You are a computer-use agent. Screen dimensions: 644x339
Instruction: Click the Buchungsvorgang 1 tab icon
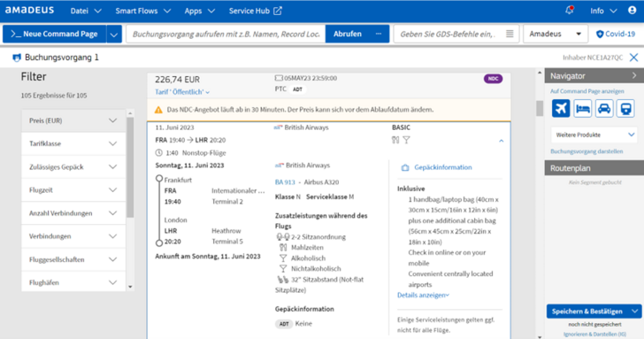17,58
